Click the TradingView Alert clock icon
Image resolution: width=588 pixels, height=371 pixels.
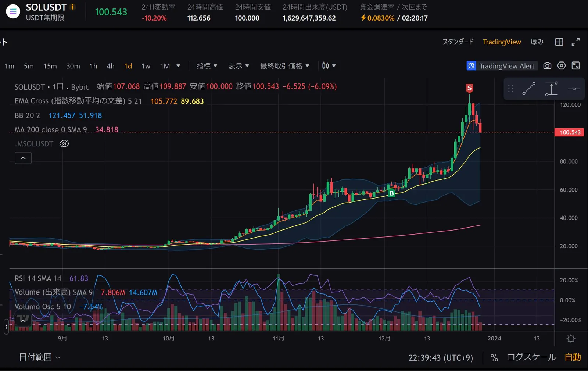click(x=471, y=66)
